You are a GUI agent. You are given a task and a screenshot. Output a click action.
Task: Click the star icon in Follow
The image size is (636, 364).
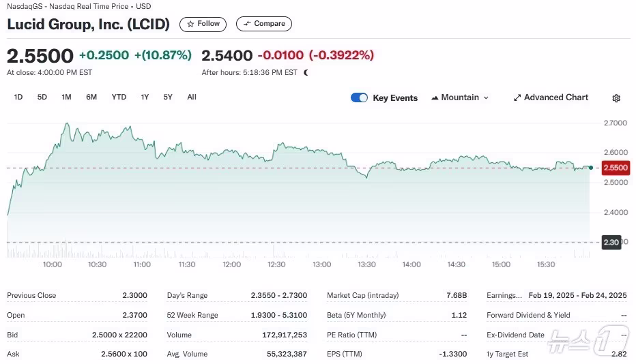[190, 24]
